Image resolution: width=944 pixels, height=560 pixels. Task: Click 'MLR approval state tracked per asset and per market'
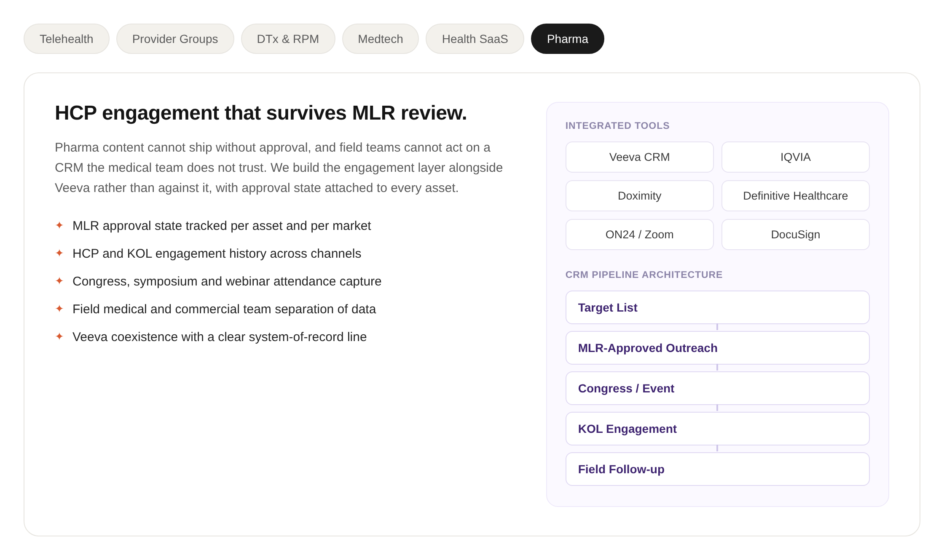tap(222, 226)
